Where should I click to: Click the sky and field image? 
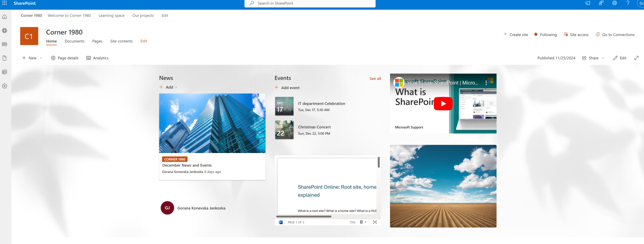click(x=443, y=186)
